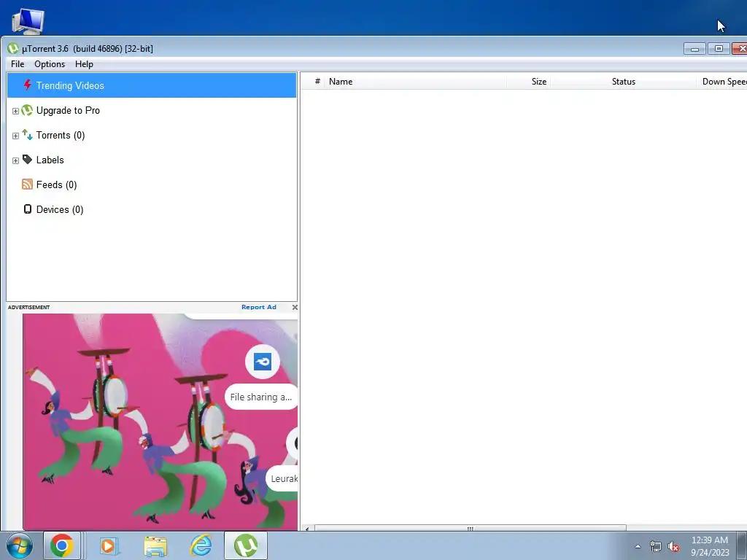This screenshot has width=747, height=560.
Task: Expand the Upgrade to Pro node
Action: (15, 111)
